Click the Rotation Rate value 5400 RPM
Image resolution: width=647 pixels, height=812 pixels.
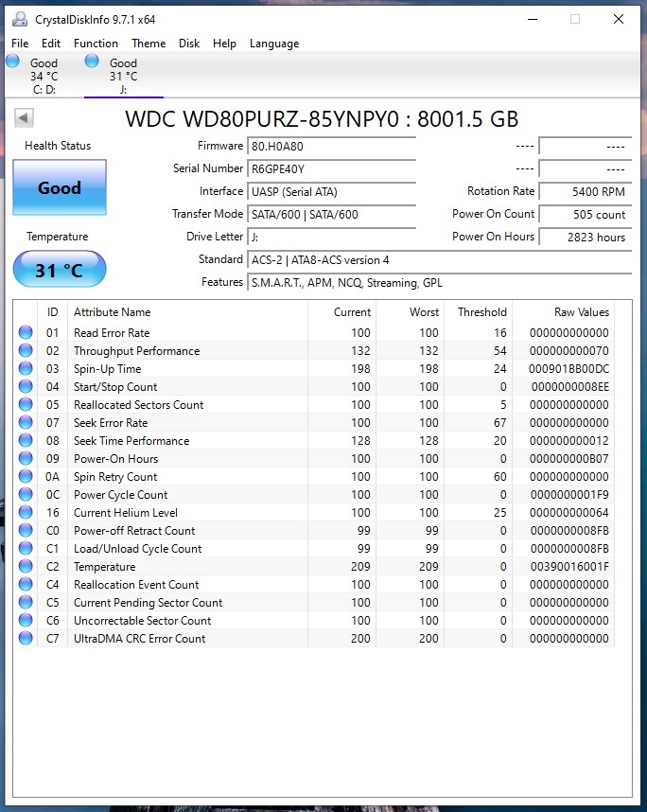[585, 191]
